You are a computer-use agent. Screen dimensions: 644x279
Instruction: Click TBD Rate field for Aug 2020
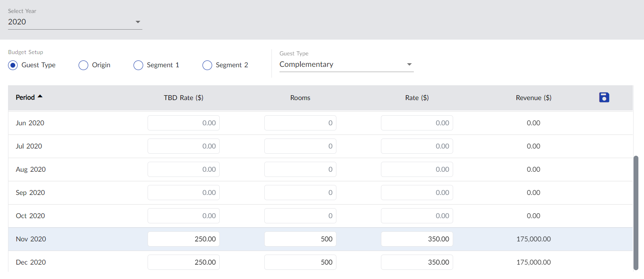(x=184, y=169)
